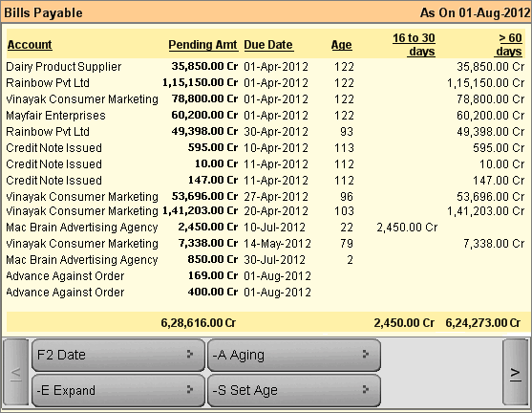
Task: Click the 7,338.00 Cr pending amount
Action: (x=207, y=243)
